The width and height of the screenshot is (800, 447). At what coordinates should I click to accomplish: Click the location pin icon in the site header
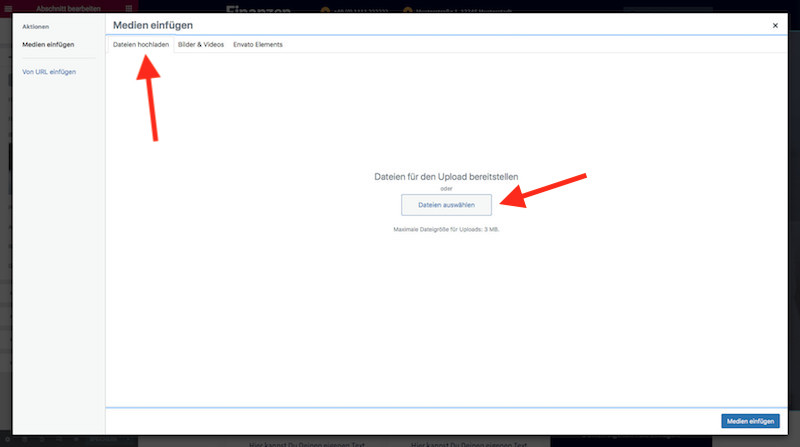pyautogui.click(x=406, y=9)
